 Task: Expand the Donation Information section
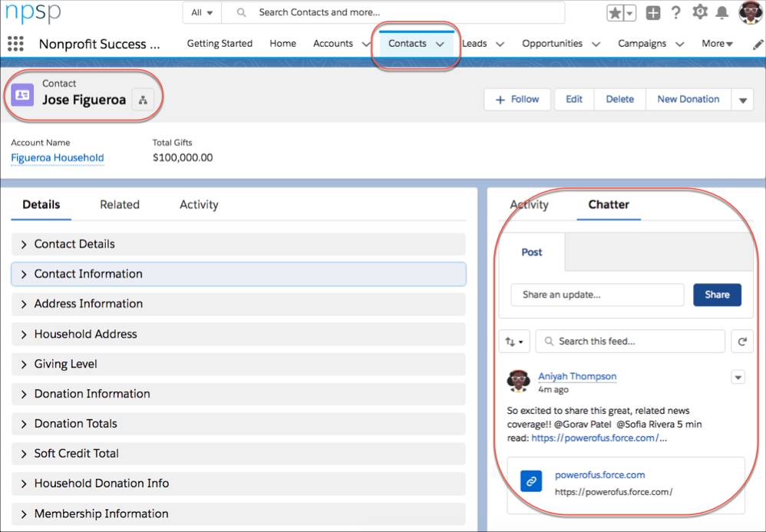coord(92,393)
